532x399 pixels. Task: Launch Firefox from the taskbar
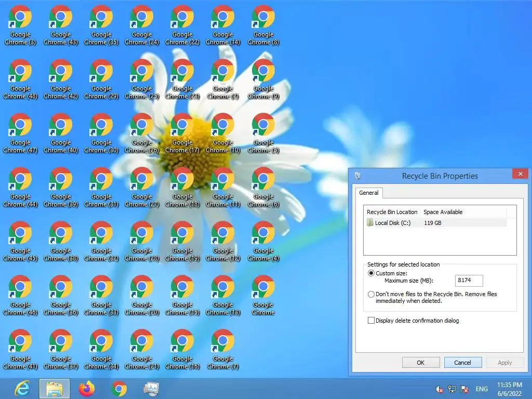click(x=87, y=389)
